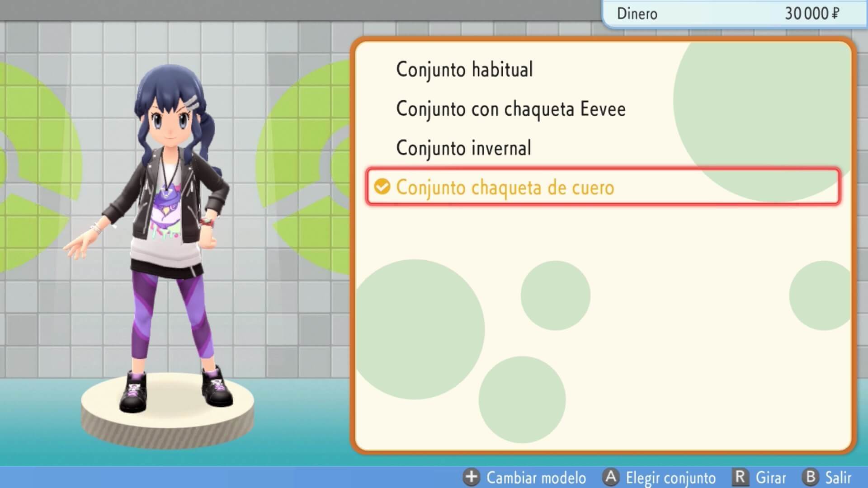Click the Dinero money panel
The image size is (868, 488).
pyautogui.click(x=735, y=14)
